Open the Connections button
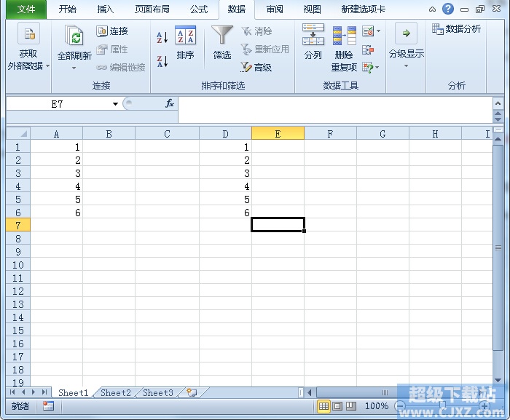Screen dimensions: 510x420 tap(112, 31)
